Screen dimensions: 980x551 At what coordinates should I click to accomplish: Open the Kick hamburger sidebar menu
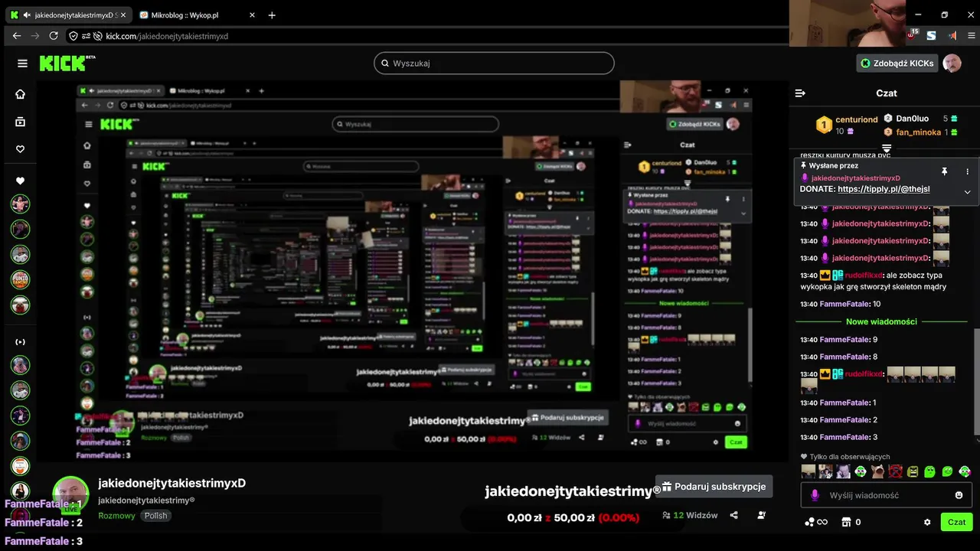(22, 64)
